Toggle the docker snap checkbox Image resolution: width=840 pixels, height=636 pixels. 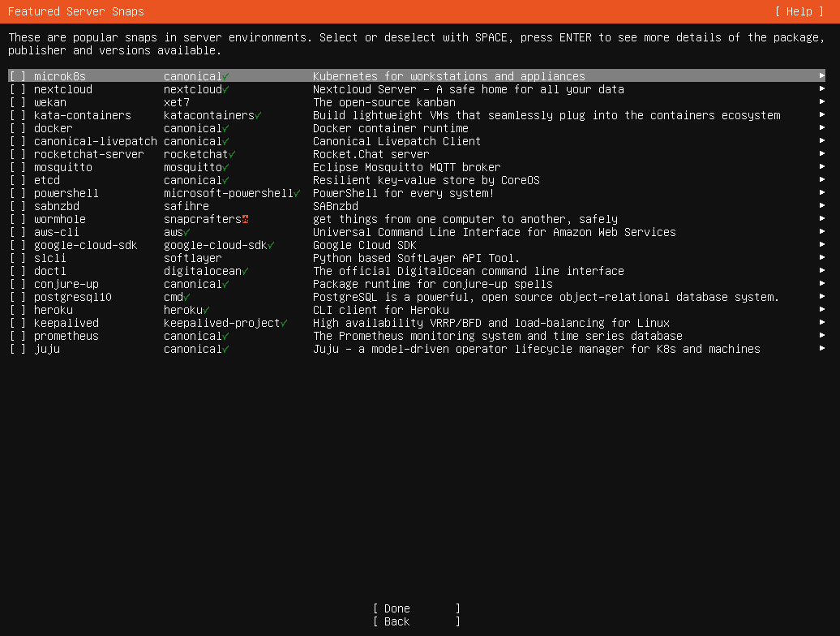(18, 128)
